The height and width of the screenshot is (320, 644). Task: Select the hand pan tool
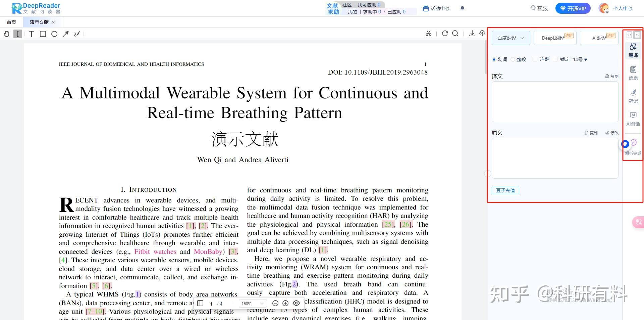[x=6, y=34]
